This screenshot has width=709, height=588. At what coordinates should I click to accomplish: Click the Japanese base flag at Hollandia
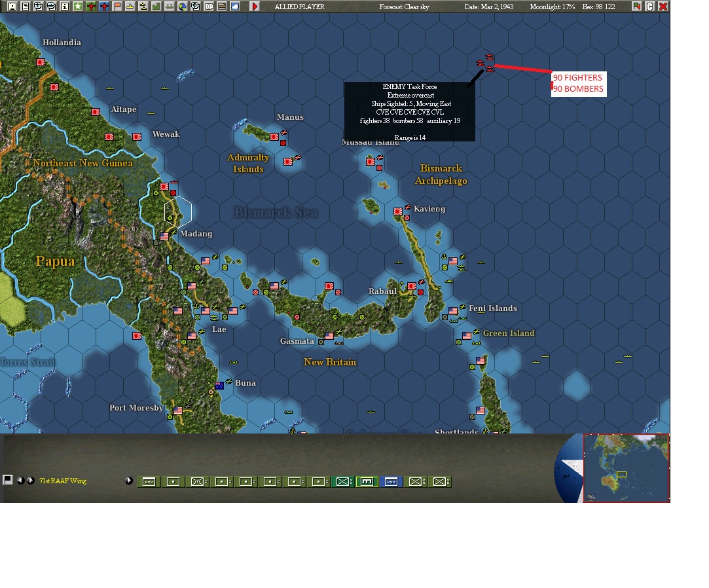pos(41,62)
